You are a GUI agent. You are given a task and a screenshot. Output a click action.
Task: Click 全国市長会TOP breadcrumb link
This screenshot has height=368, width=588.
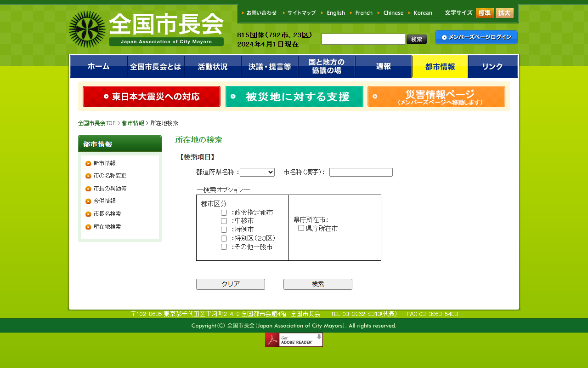point(97,123)
